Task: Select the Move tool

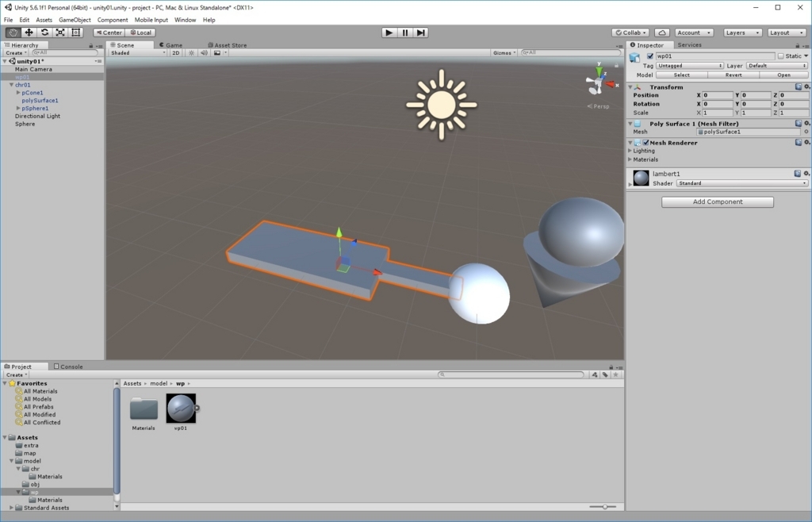Action: coord(29,32)
